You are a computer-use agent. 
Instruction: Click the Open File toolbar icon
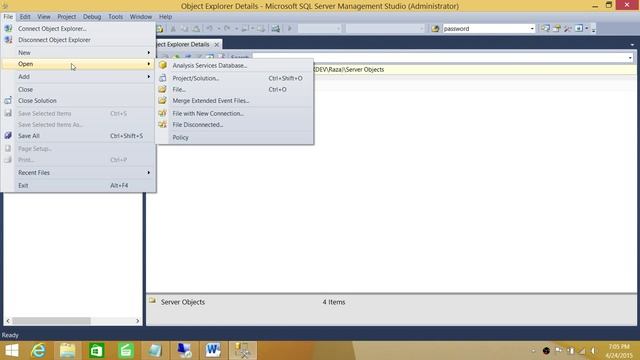(160, 29)
